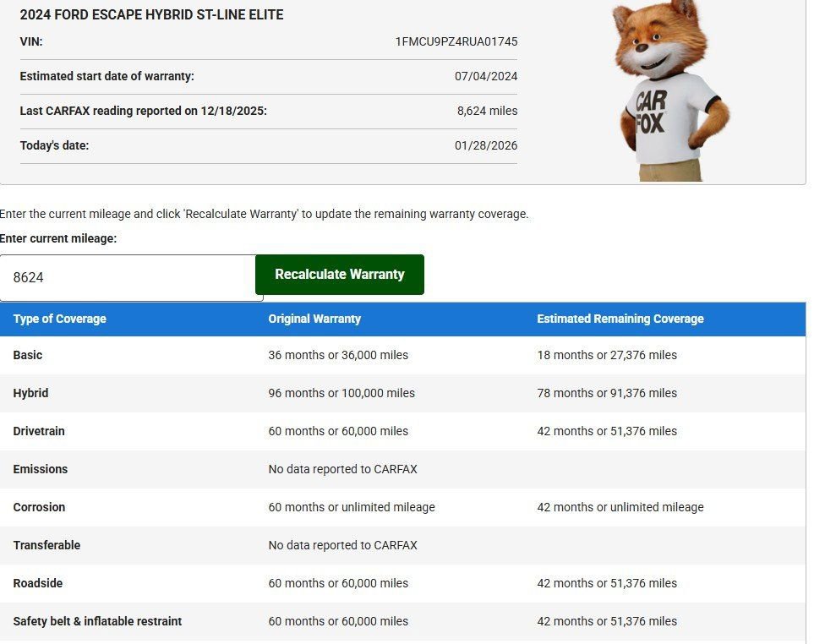Click the Transferable coverage row
This screenshot has width=825, height=644.
coord(46,545)
